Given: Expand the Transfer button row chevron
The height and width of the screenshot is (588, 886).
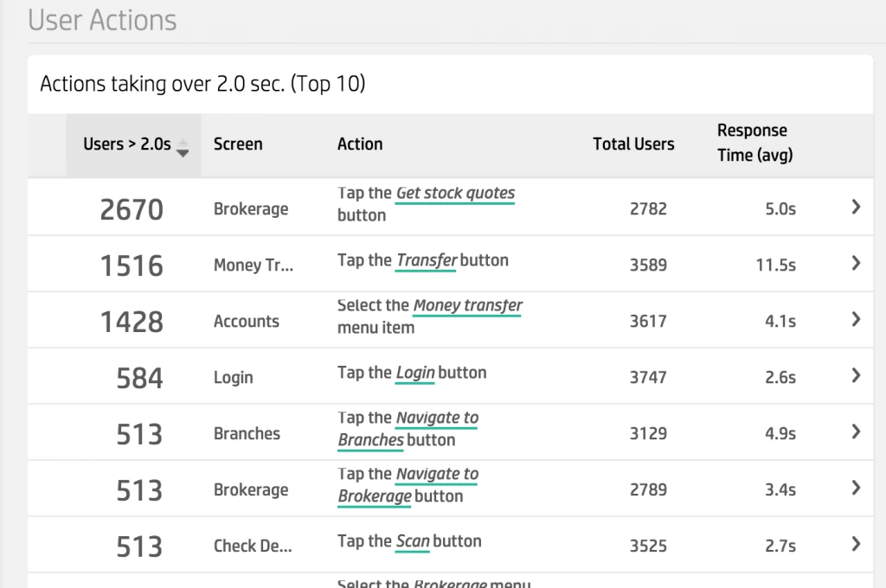Looking at the screenshot, I should (x=856, y=263).
